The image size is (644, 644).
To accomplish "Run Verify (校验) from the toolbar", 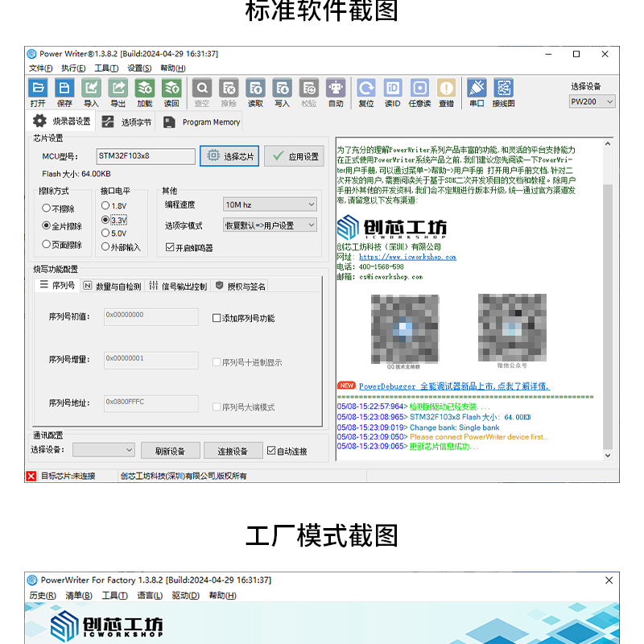I will [x=308, y=93].
